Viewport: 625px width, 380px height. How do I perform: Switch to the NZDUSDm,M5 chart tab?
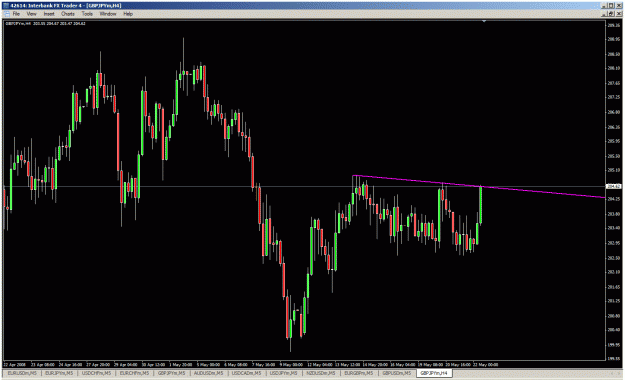321,373
